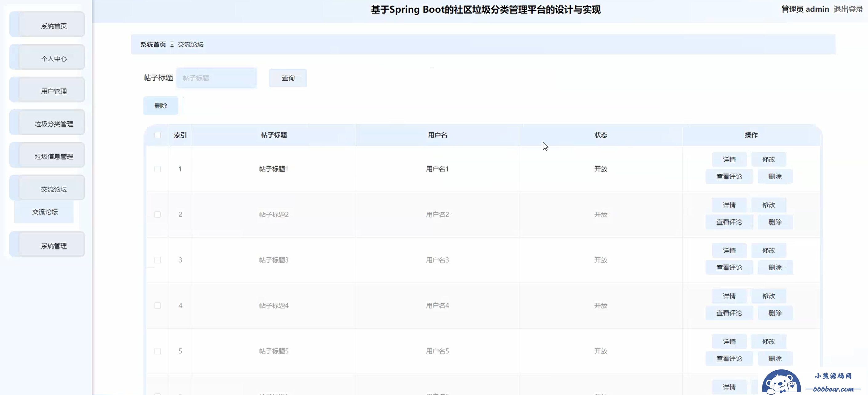This screenshot has height=395, width=868.
Task: Click 修改 for 帖子标题1
Action: (769, 159)
